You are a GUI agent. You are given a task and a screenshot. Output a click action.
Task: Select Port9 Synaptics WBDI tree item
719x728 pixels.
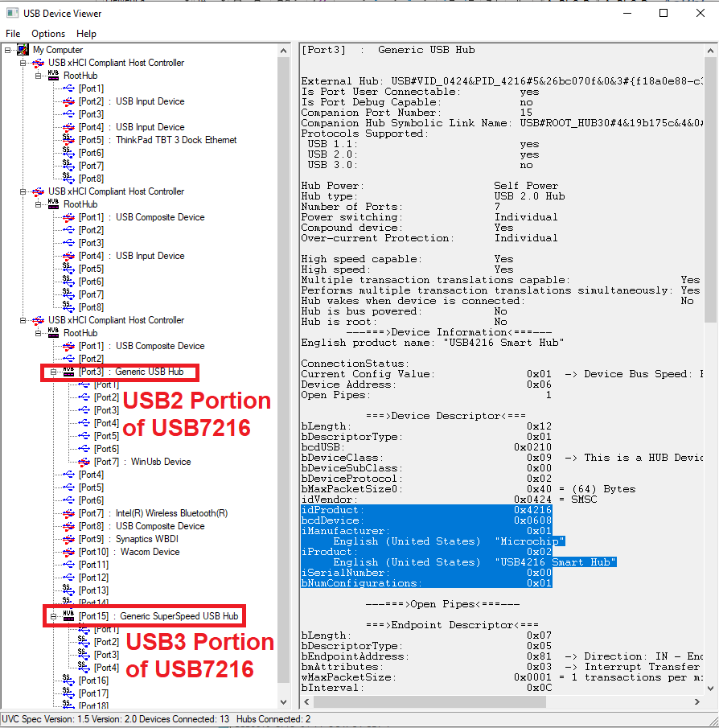click(x=129, y=539)
